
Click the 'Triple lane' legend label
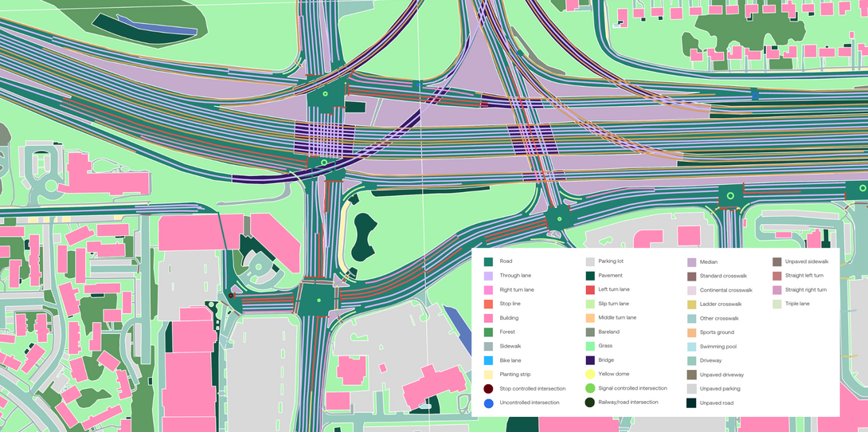(797, 304)
